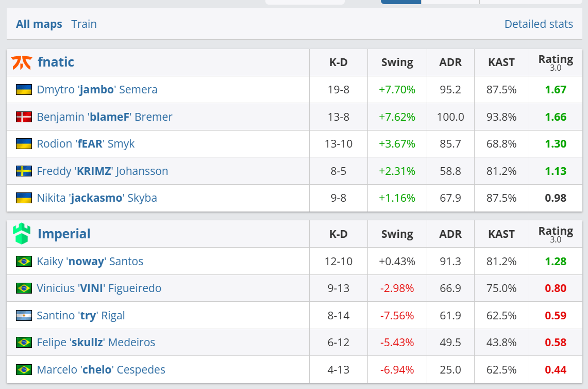Switch to the Train map tab
Screen dimensions: 588x389
point(84,24)
